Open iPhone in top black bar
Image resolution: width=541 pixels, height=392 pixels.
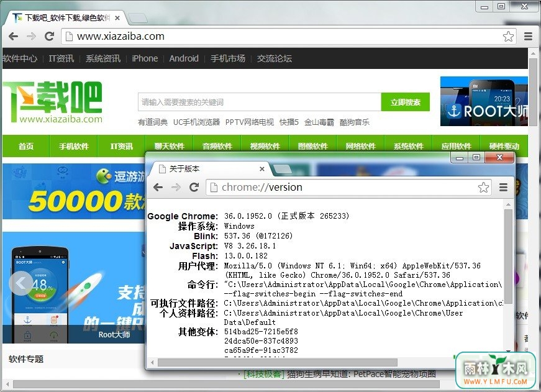[x=145, y=58]
